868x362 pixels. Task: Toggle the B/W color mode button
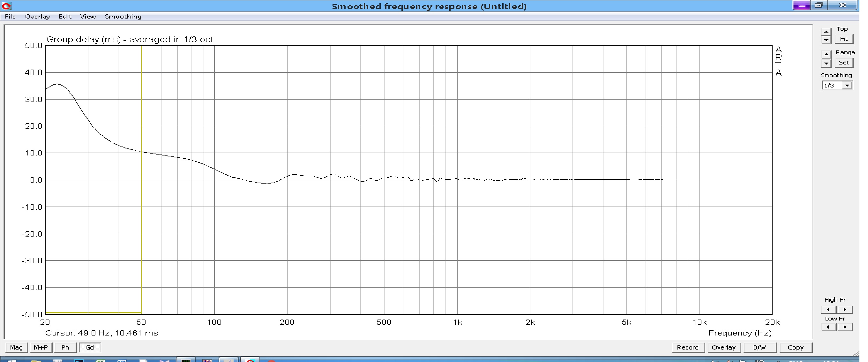tap(759, 347)
